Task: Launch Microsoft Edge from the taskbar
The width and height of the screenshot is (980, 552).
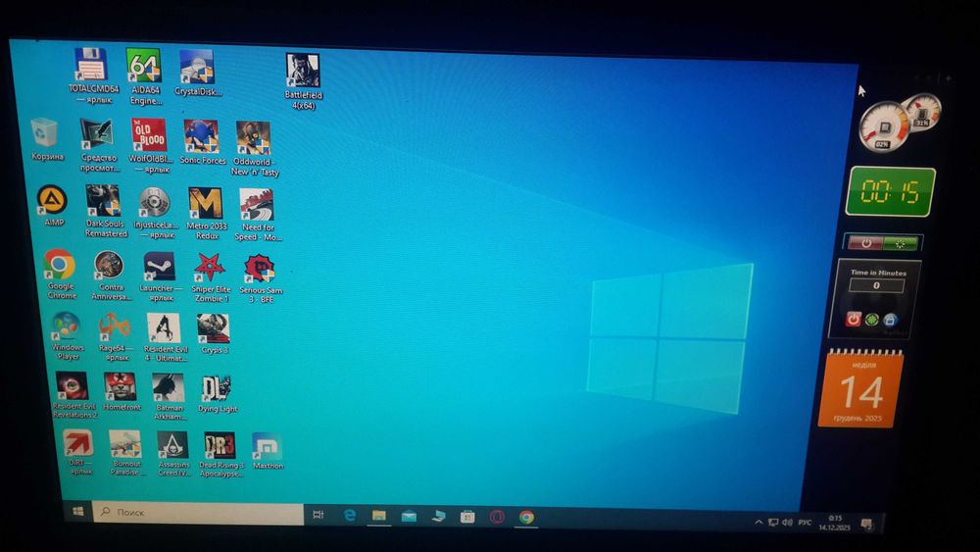Action: tap(350, 515)
